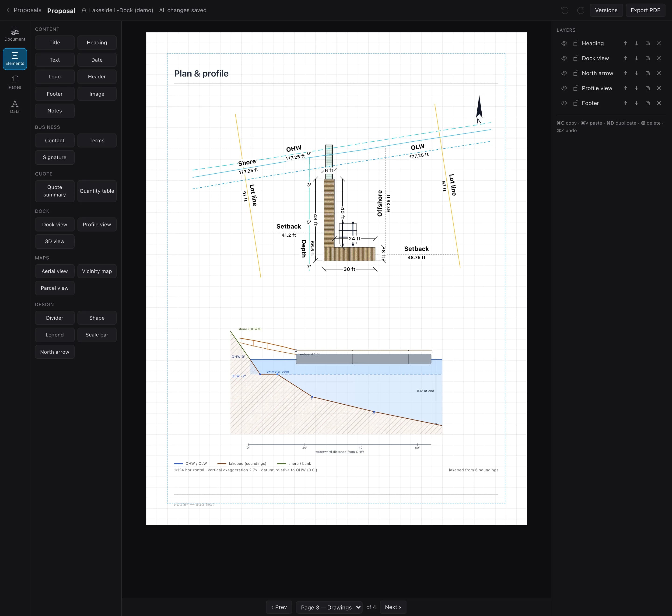
Task: Open the Pages sidebar panel
Action: [15, 82]
